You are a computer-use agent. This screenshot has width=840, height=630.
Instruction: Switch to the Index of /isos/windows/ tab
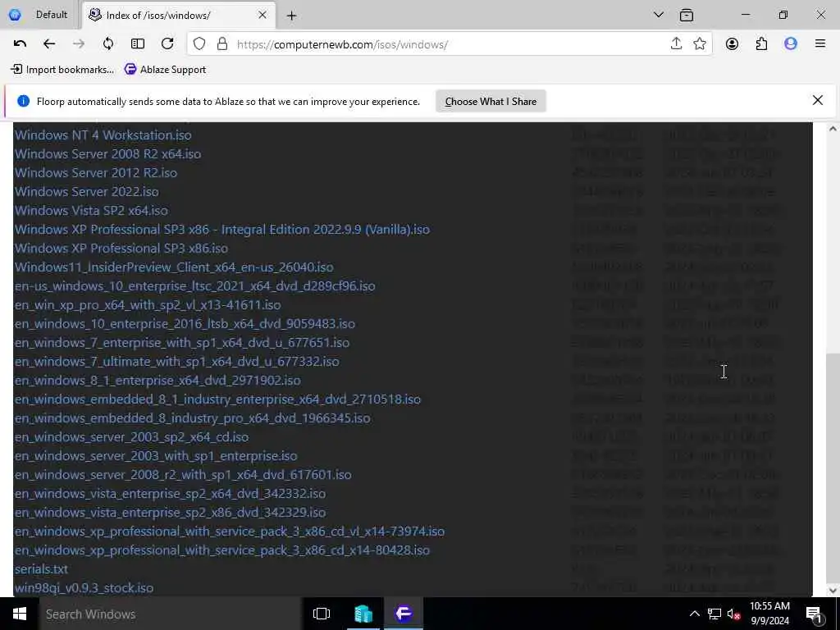[x=178, y=15]
